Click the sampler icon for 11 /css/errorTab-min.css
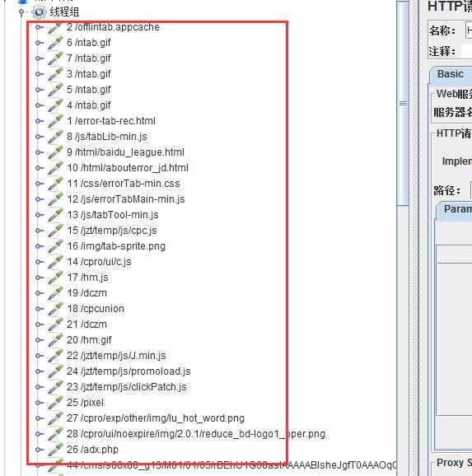Screen dimensions: 472x476 55,184
